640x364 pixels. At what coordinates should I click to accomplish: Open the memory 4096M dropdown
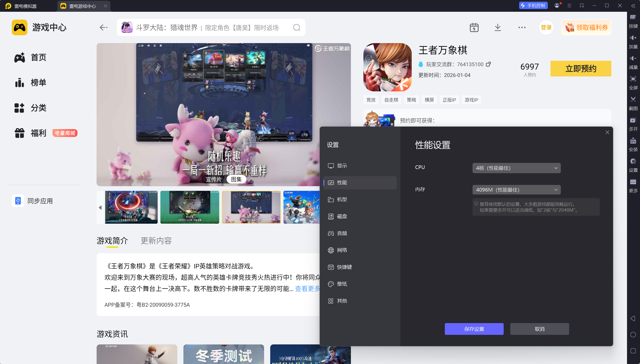516,190
